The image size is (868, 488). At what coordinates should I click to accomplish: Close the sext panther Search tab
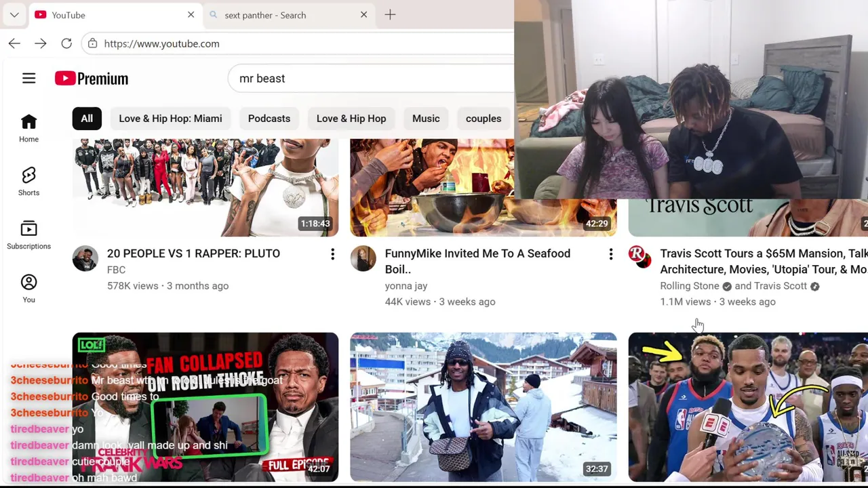pos(363,15)
